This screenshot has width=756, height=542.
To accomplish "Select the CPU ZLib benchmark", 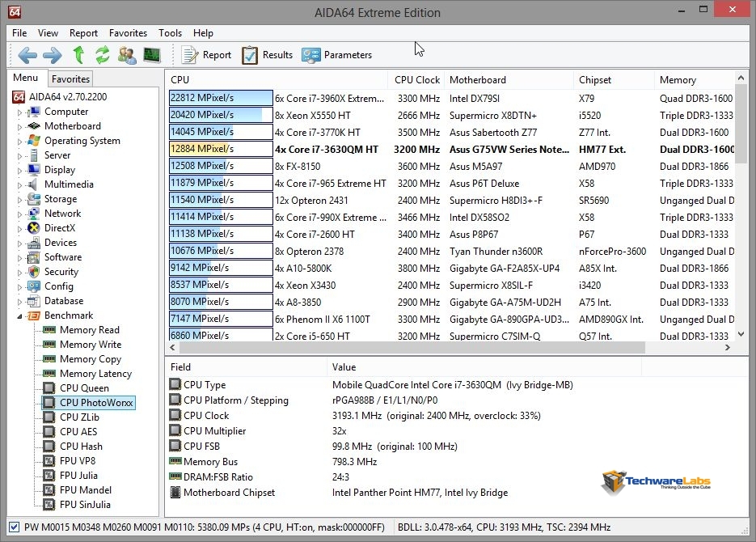I will click(x=79, y=417).
